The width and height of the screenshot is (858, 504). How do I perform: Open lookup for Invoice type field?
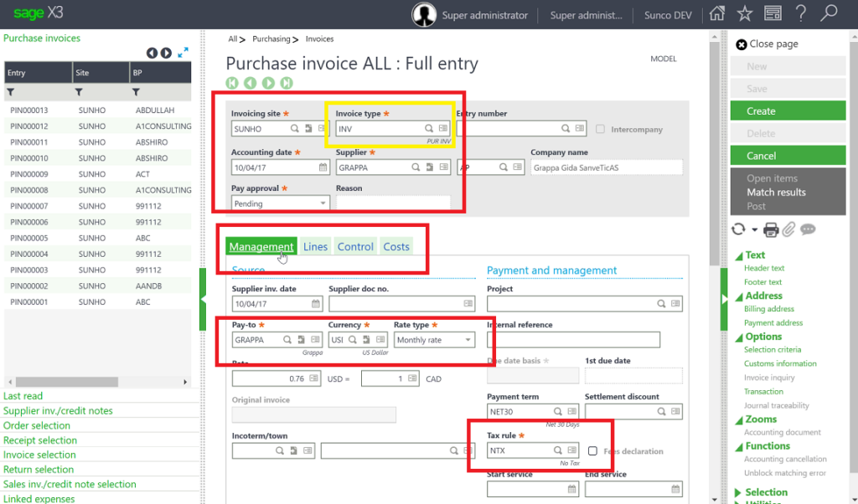pyautogui.click(x=429, y=128)
